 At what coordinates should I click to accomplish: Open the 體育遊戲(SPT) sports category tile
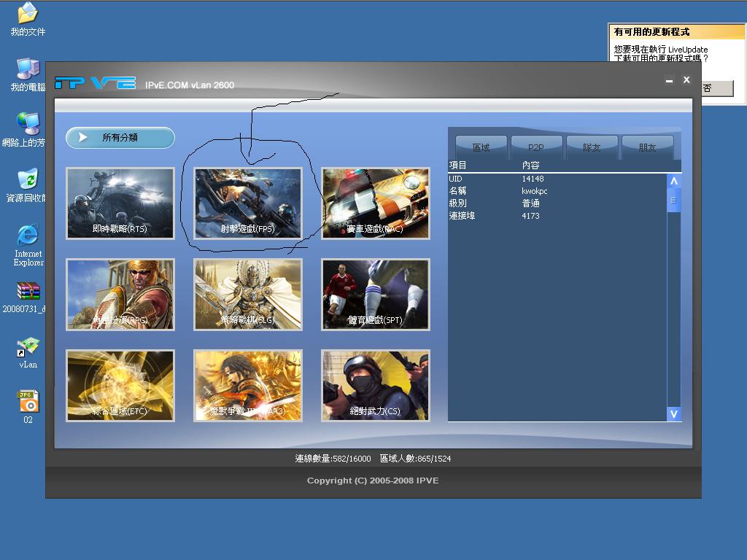pos(376,295)
